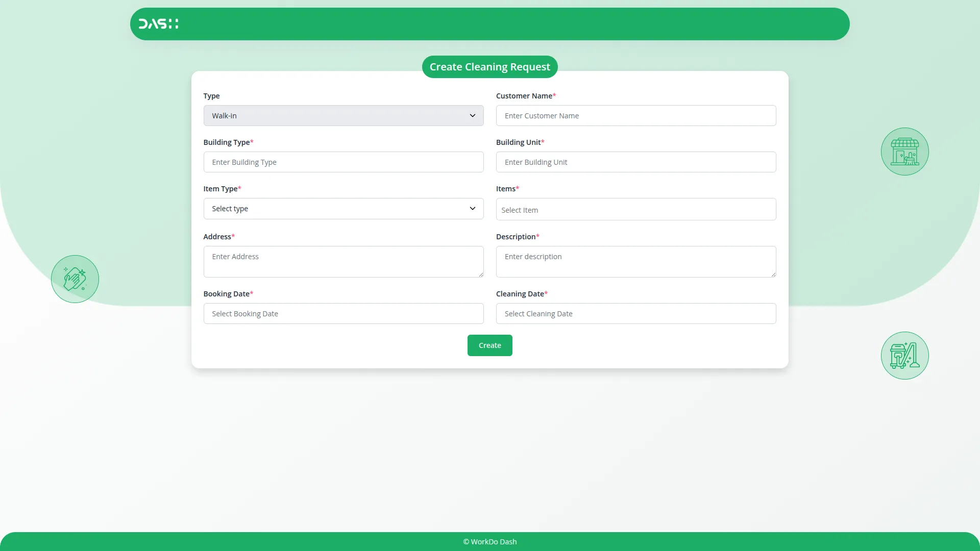Click the vacuum cleaner and broom icon
Image resolution: width=980 pixels, height=551 pixels.
[904, 356]
